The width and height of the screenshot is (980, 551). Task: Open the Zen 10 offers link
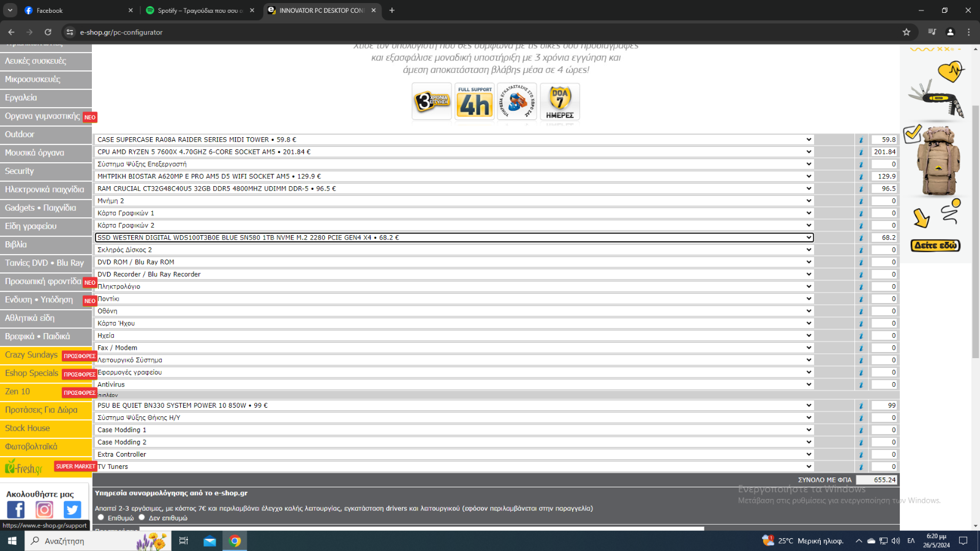pyautogui.click(x=46, y=392)
